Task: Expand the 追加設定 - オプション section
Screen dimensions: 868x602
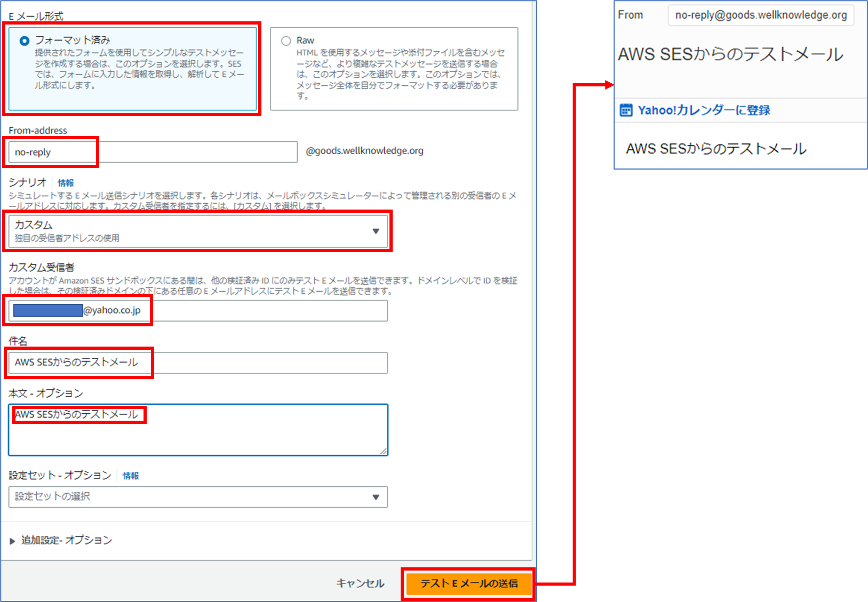Action: pos(60,540)
